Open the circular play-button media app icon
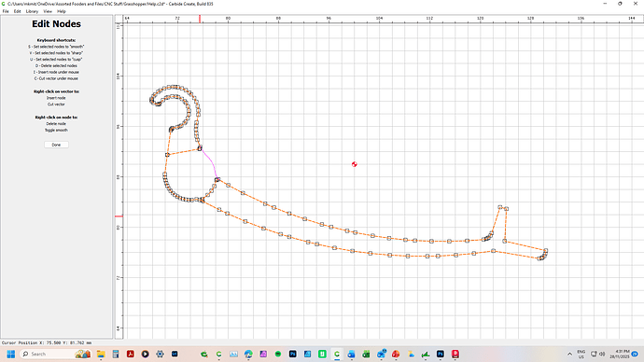644x362 pixels. click(x=145, y=354)
